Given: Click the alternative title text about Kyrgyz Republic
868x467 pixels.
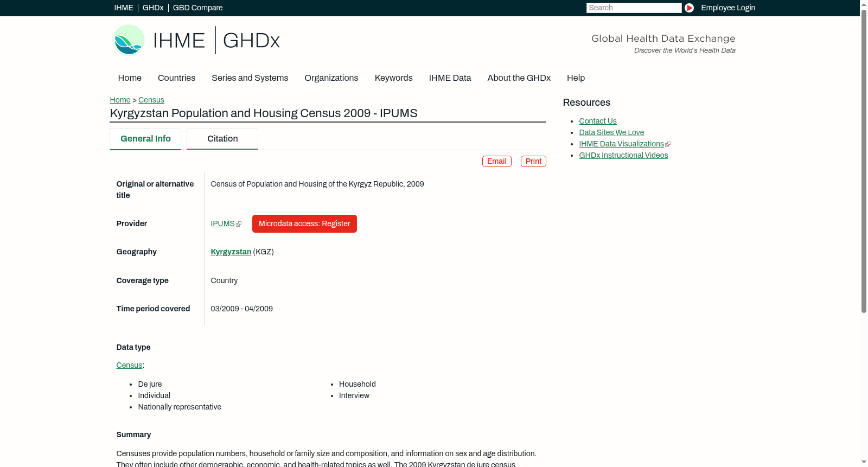Looking at the screenshot, I should [x=317, y=184].
